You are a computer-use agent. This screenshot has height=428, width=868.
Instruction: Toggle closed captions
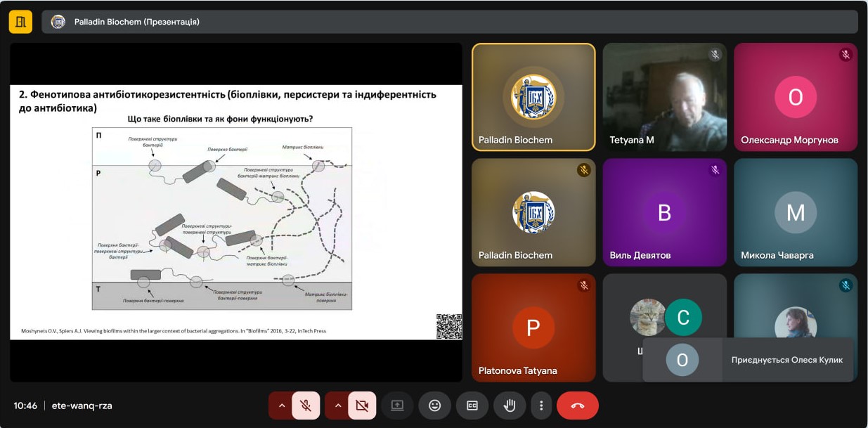click(x=472, y=406)
